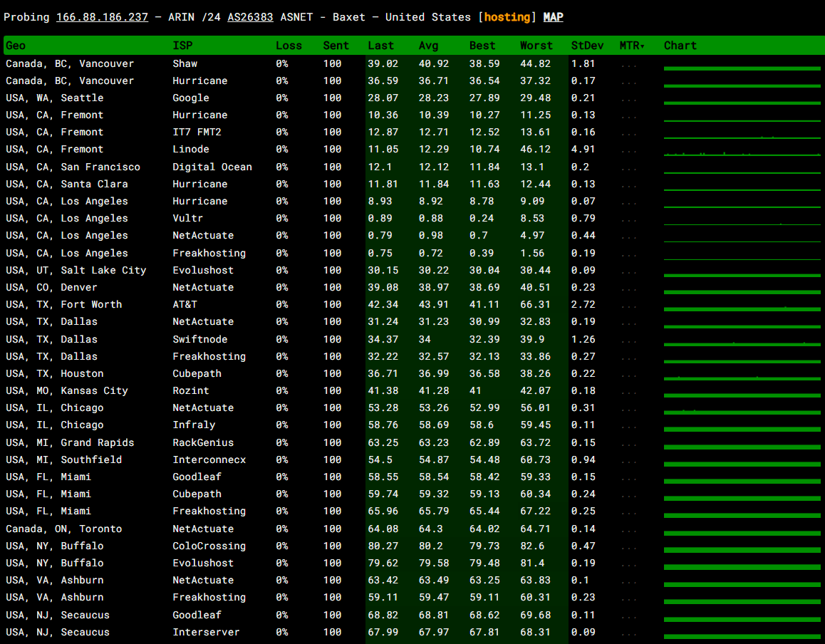The image size is (825, 644).
Task: Open MTR dots for Fremont Linode row
Action: pyautogui.click(x=628, y=152)
